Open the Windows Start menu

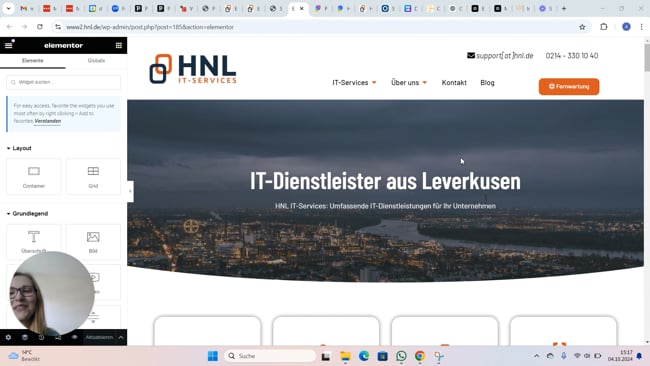click(213, 356)
